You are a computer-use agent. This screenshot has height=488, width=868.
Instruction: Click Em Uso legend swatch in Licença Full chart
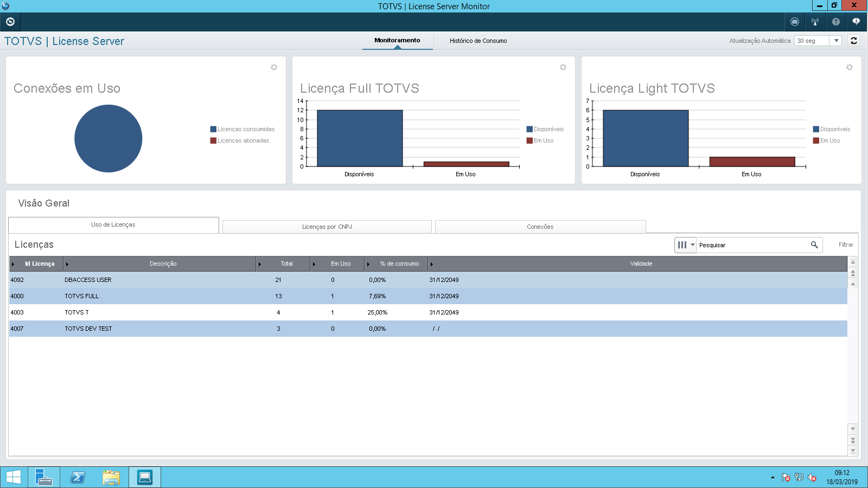pos(529,140)
